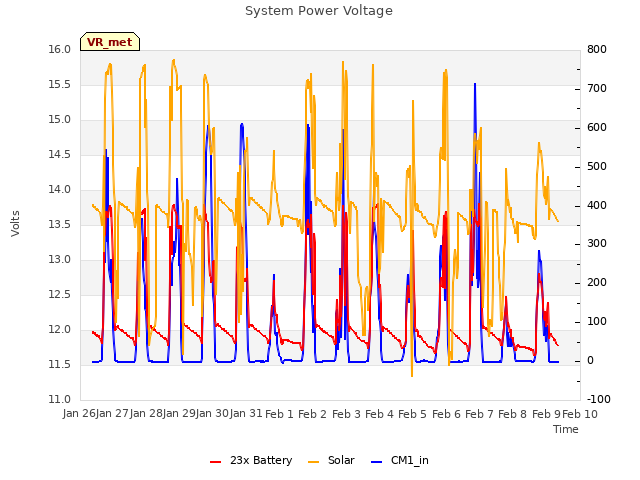Click the 800 right axis value
Image resolution: width=640 pixels, height=480 pixels.
(597, 50)
